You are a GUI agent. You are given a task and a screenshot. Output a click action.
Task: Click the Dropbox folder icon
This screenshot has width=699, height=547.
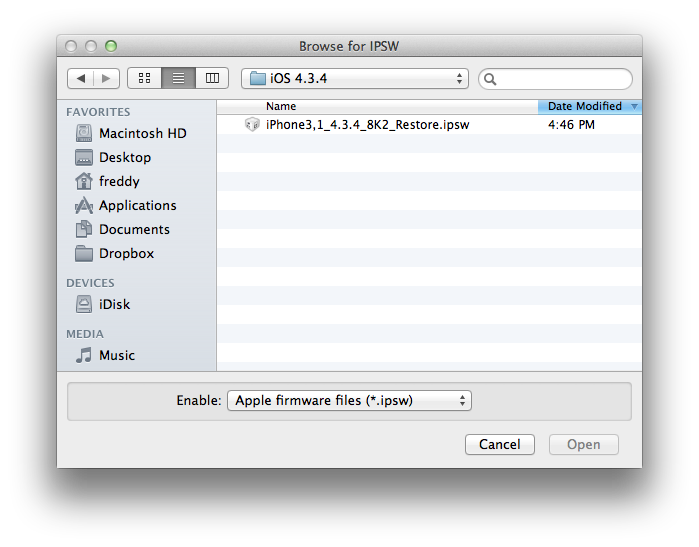coord(84,253)
